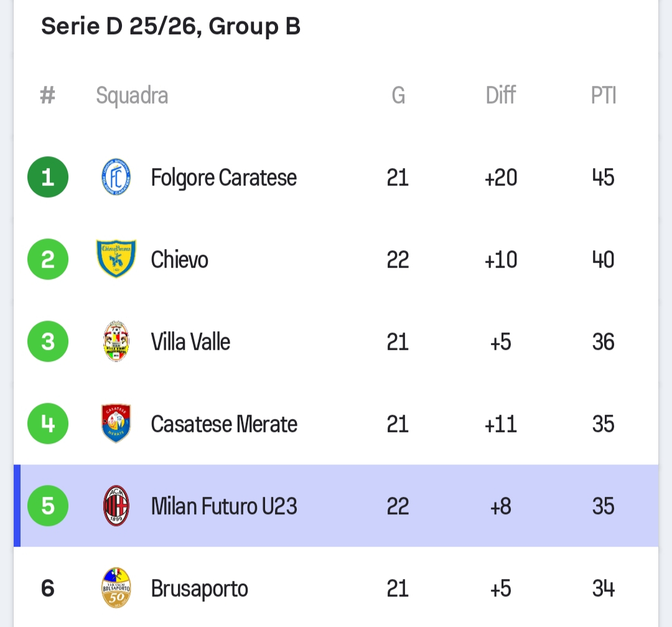Select Casatese Merate's 35 points value
The width and height of the screenshot is (672, 627).
coord(604,424)
